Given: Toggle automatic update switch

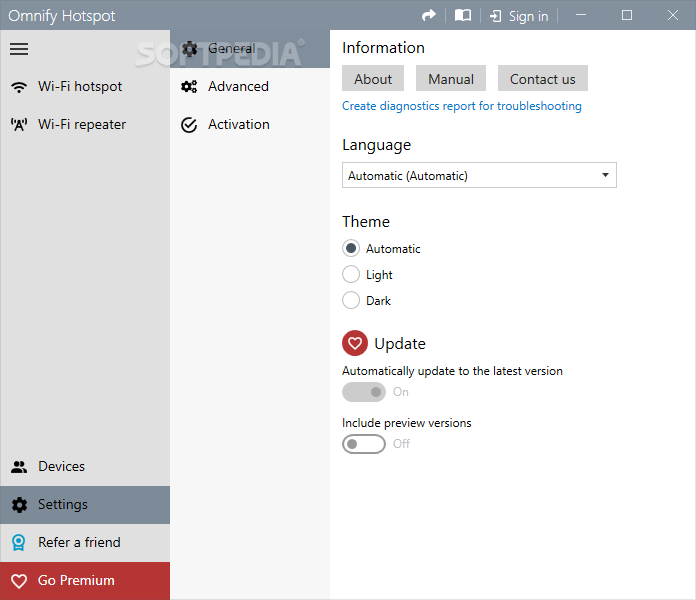Looking at the screenshot, I should click(x=364, y=392).
